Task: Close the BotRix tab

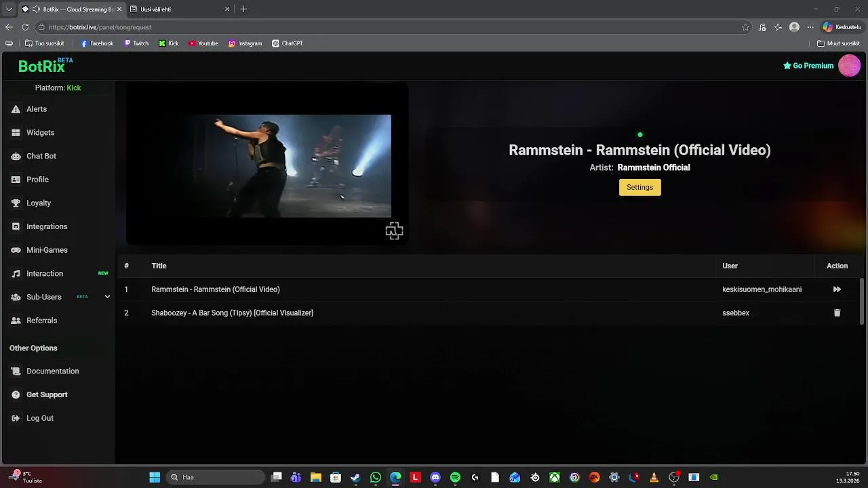Action: [119, 9]
